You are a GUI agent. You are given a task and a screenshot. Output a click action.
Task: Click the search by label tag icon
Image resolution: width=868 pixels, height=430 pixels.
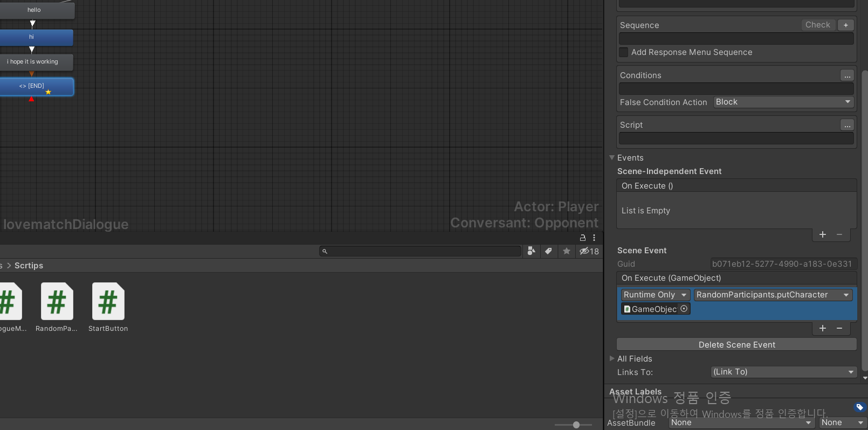pos(548,251)
